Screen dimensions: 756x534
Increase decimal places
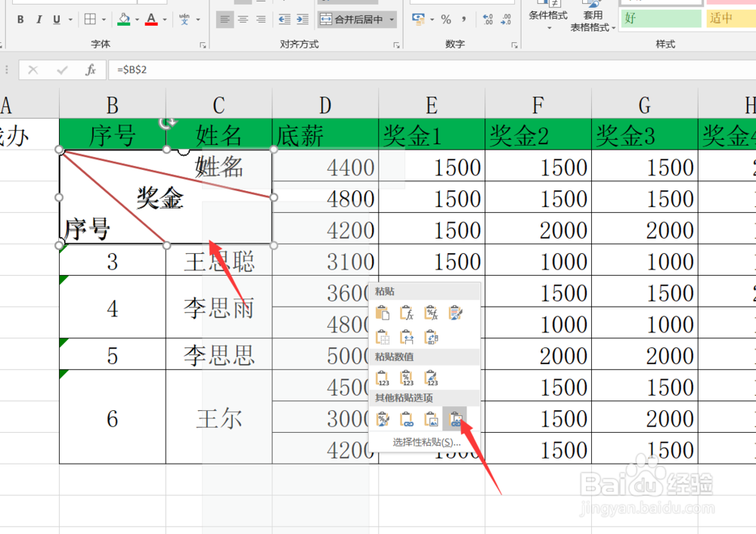coord(488,20)
